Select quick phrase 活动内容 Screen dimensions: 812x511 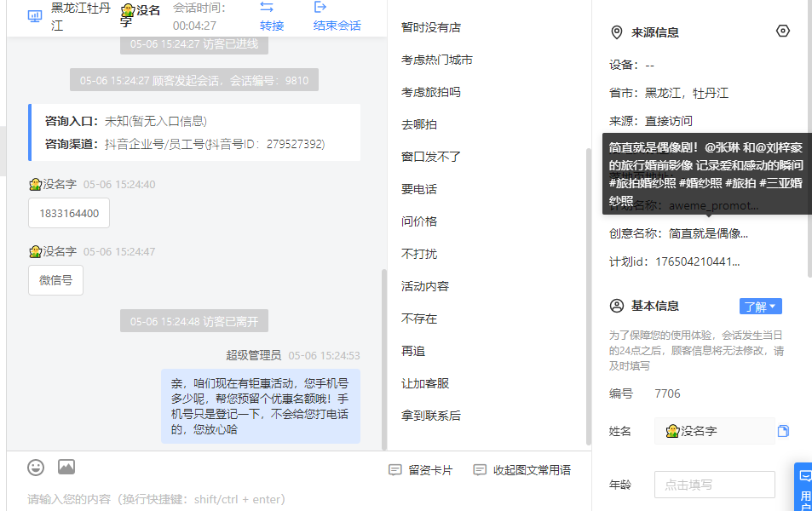(x=424, y=286)
